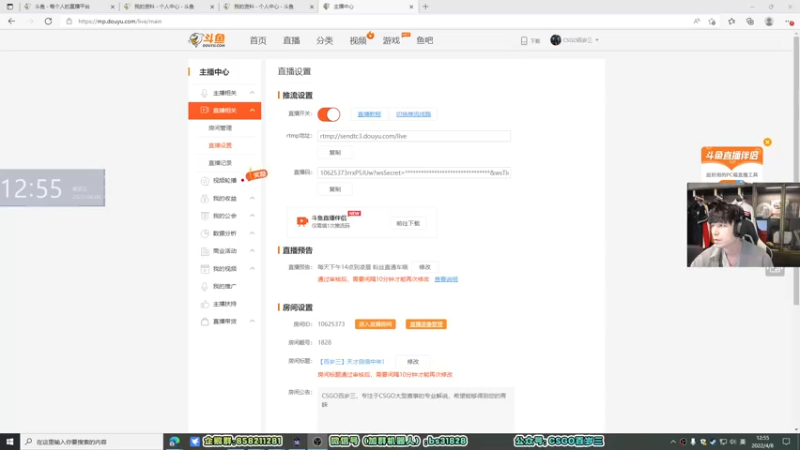Open the blue link right of 直播教程

pyautogui.click(x=413, y=114)
